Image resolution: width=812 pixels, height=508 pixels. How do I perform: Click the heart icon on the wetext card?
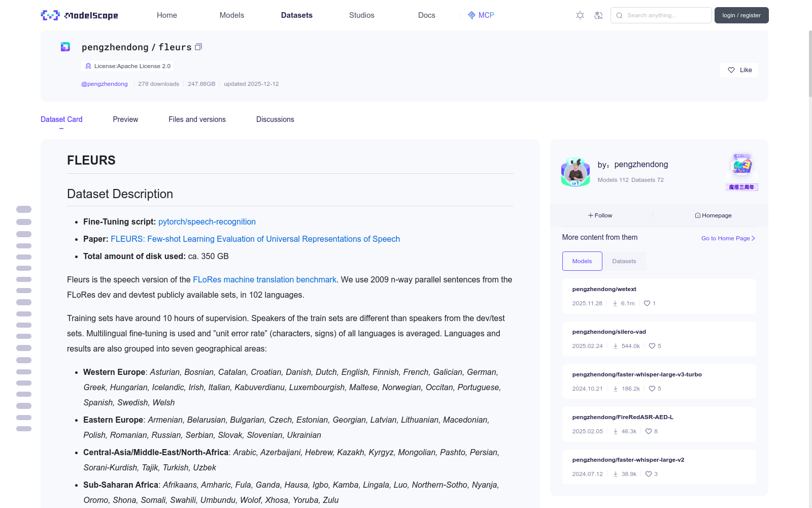647,303
